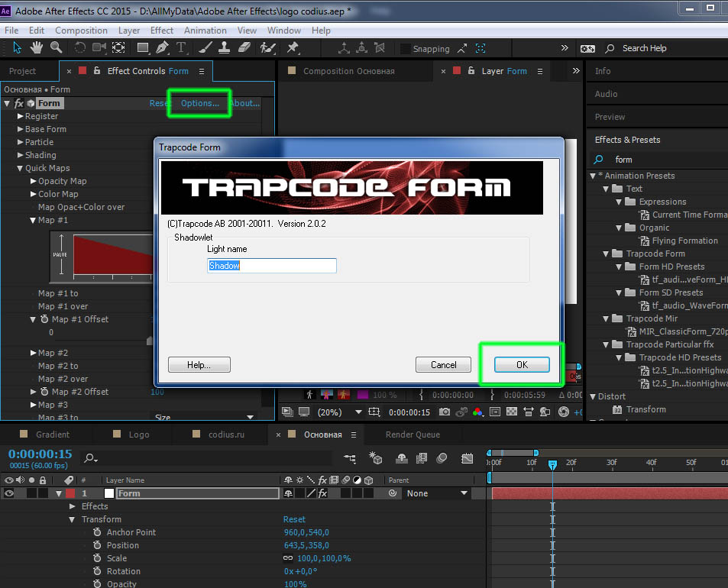The width and height of the screenshot is (728, 588).
Task: Click the Map #1 red curve graph
Action: [x=113, y=255]
